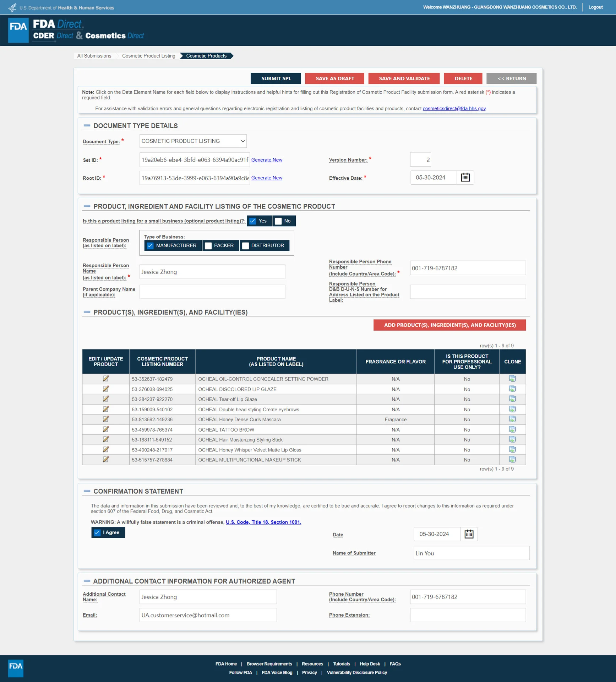Edit the OCHEAL TATTOO BROW product
The image size is (616, 682).
tap(106, 429)
